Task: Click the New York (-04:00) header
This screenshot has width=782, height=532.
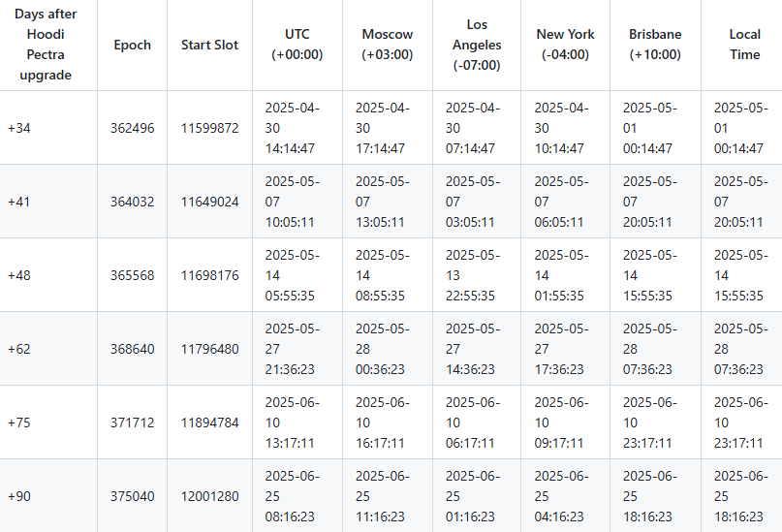Action: [x=565, y=45]
